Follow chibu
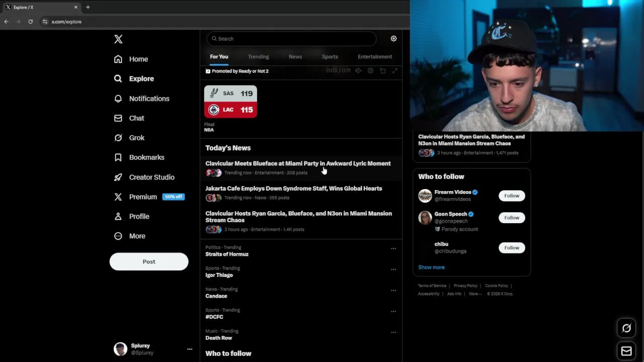Screen dimensions: 644x362 (x=512, y=247)
